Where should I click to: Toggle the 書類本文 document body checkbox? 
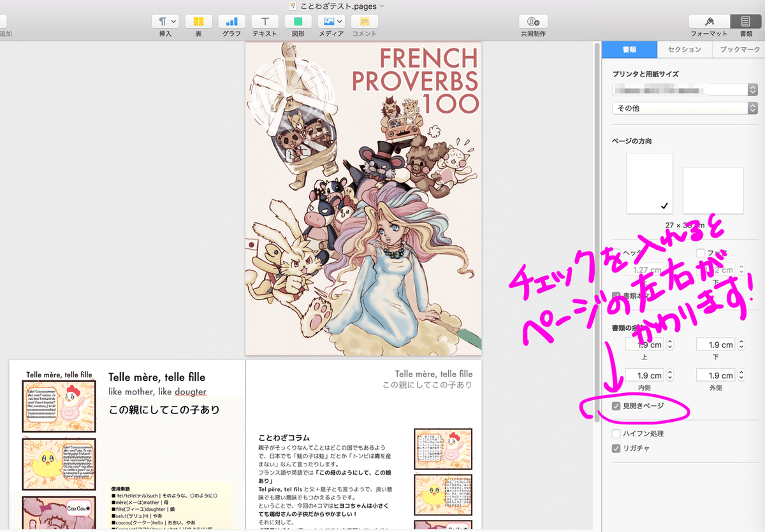[x=616, y=296]
